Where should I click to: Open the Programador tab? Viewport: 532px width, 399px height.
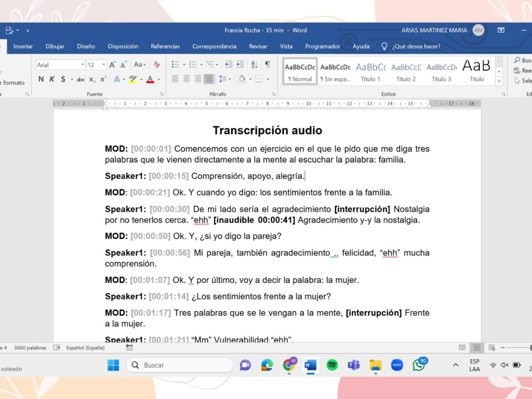[322, 46]
